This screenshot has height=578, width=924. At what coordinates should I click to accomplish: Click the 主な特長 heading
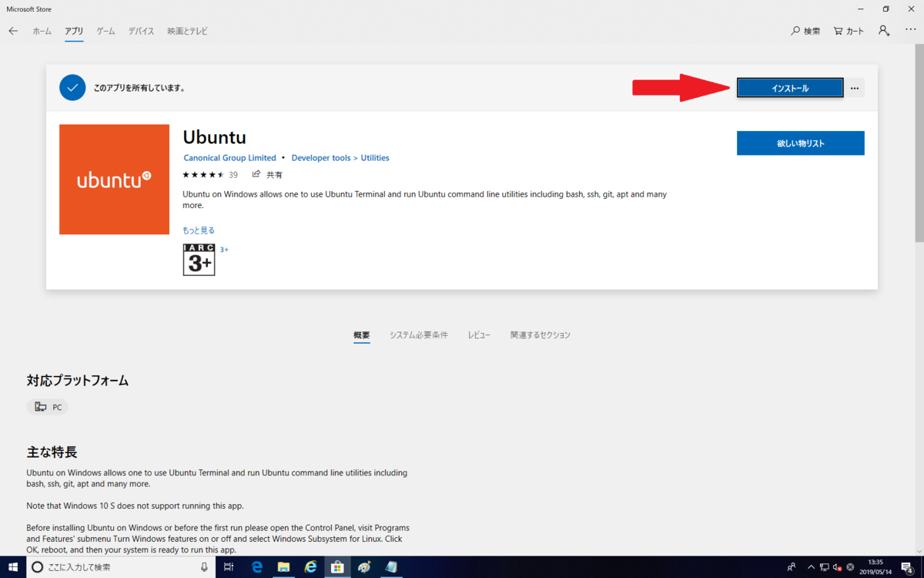pos(52,452)
